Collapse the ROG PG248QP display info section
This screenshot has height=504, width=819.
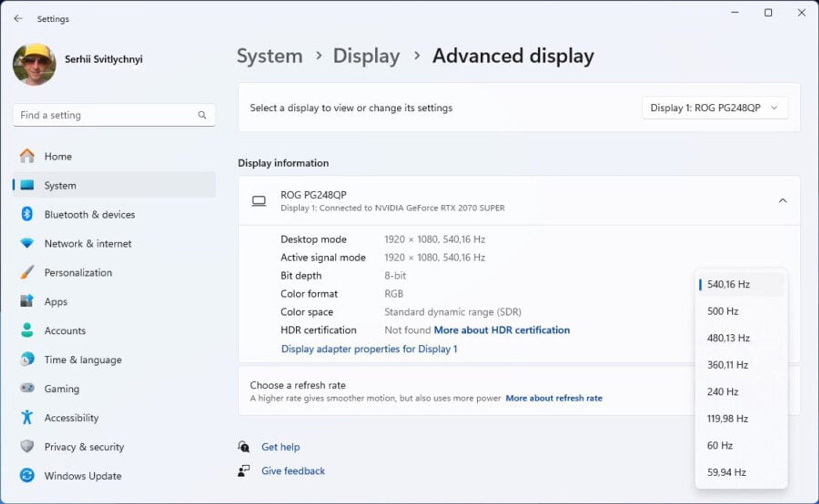[x=783, y=200]
